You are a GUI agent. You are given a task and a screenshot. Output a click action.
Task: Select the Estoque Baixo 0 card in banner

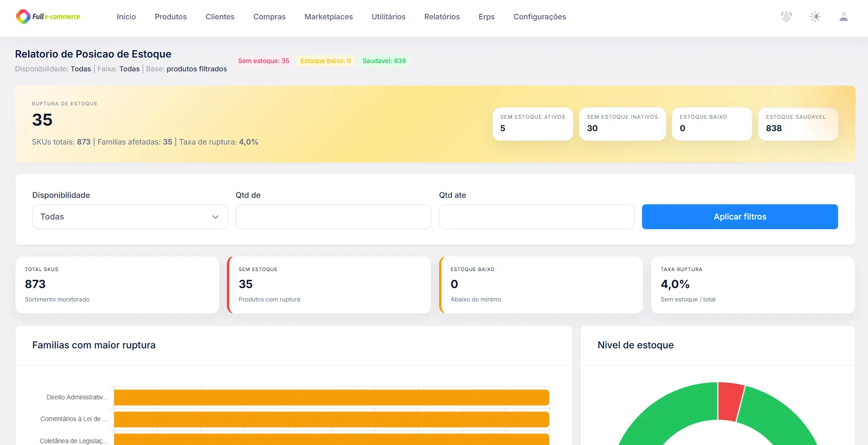712,124
